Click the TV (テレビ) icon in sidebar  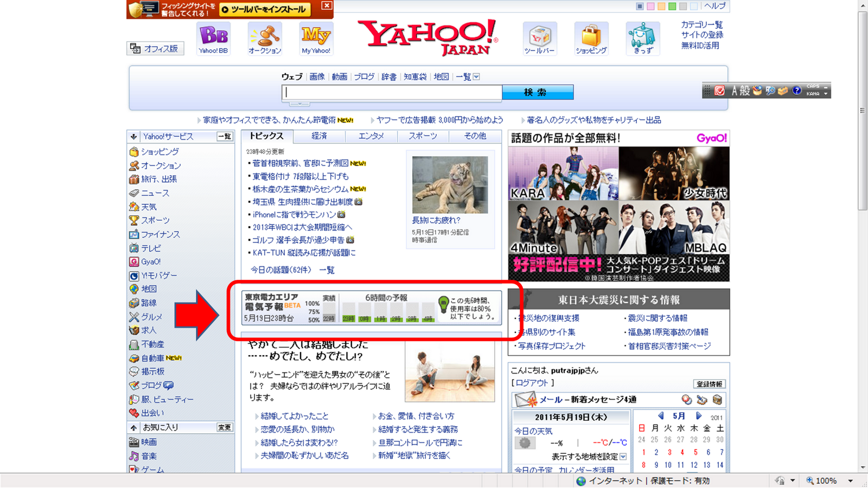[134, 248]
